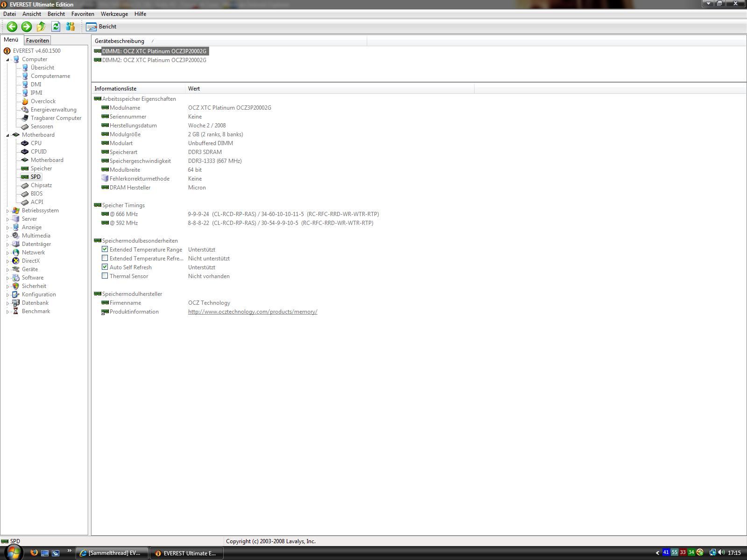
Task: Select the Energieverwaltung icon
Action: [25, 110]
